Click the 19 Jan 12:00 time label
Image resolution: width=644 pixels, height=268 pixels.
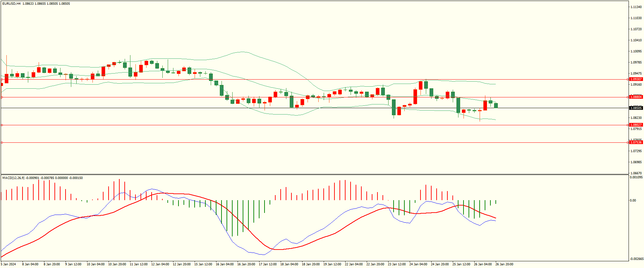click(332, 264)
